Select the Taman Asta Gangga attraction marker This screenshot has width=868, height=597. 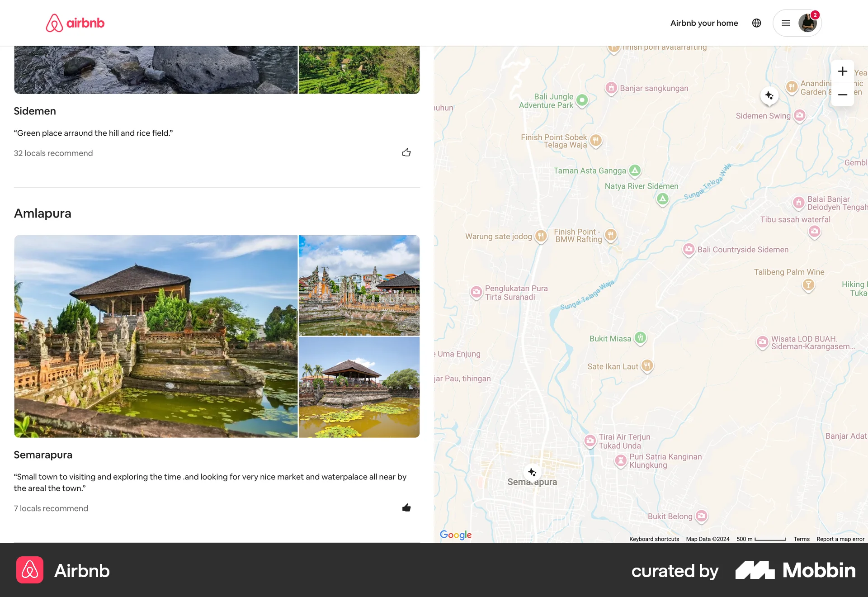(634, 171)
